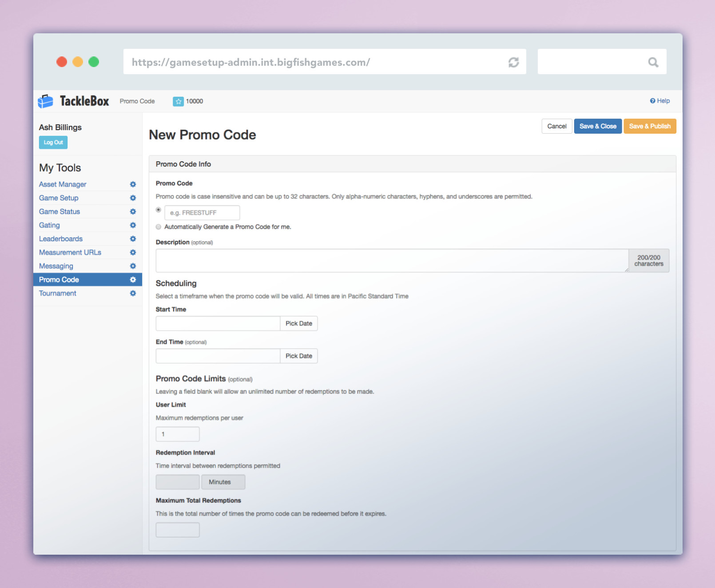Select Promo Code in My Tools
This screenshot has height=588, width=715.
click(x=59, y=280)
